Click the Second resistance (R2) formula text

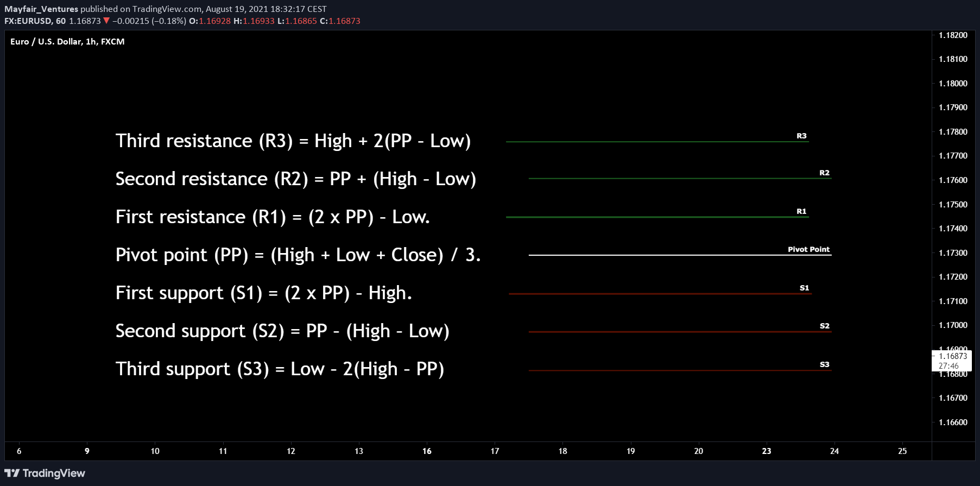point(296,179)
